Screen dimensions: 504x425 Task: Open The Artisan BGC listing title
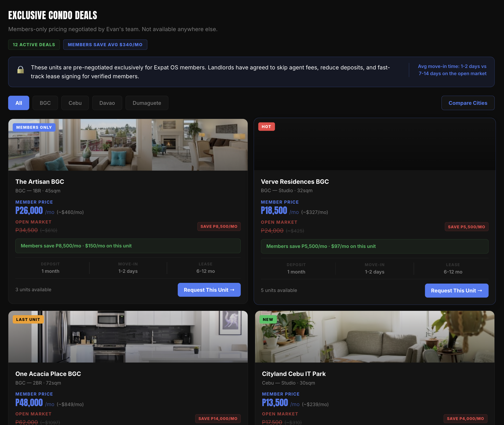coord(40,182)
